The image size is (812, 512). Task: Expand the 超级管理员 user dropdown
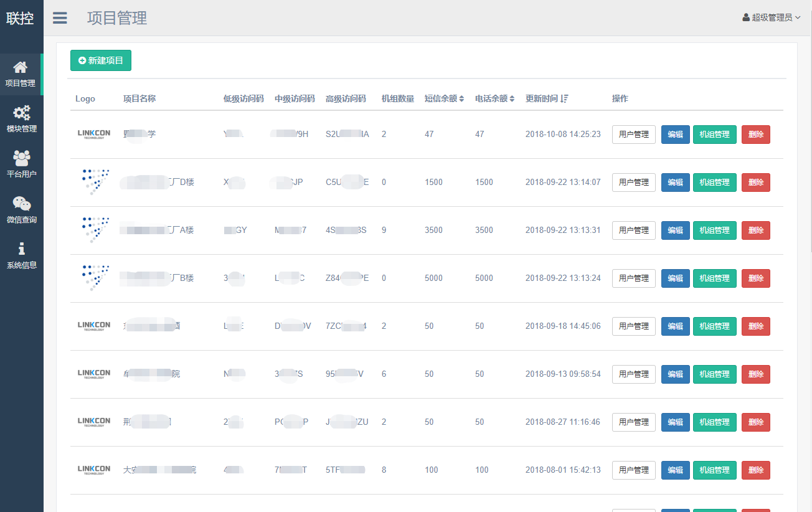click(772, 17)
